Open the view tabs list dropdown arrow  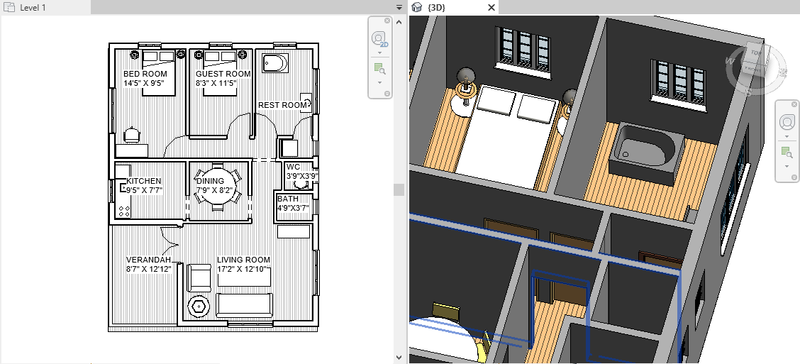(399, 8)
